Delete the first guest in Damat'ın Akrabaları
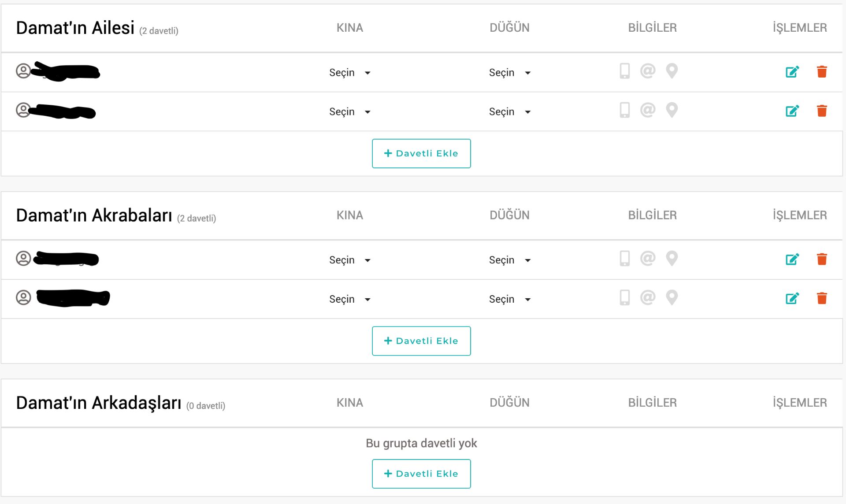Screen dimensions: 846x504 tap(822, 259)
